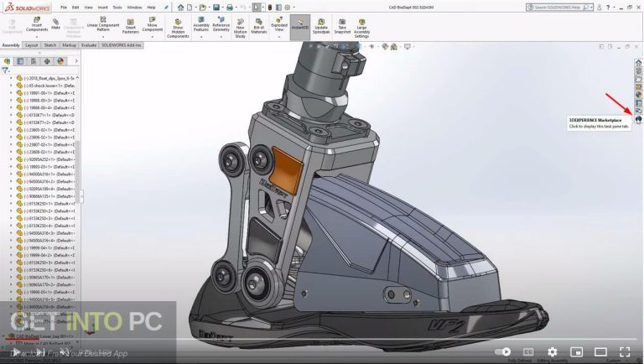Open 3DEXPERIENCE Marketplace task pane tab

pyautogui.click(x=638, y=119)
